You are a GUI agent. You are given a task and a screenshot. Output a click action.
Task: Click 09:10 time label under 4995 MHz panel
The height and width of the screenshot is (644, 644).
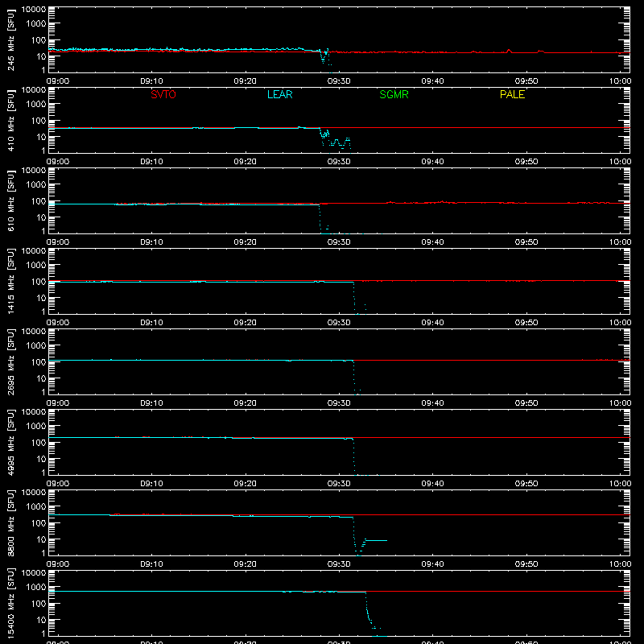151,484
